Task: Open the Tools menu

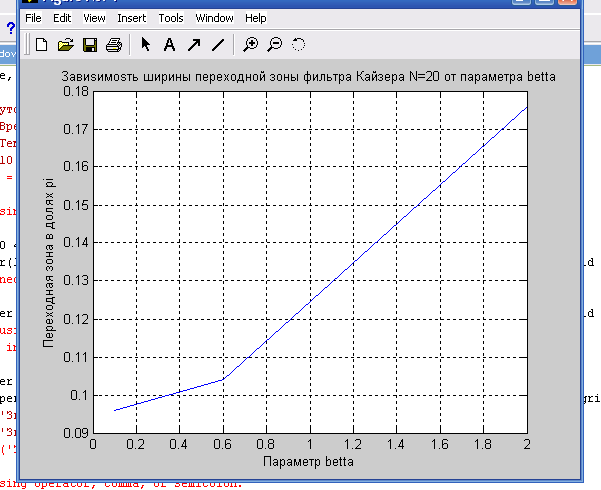Action: (x=171, y=18)
